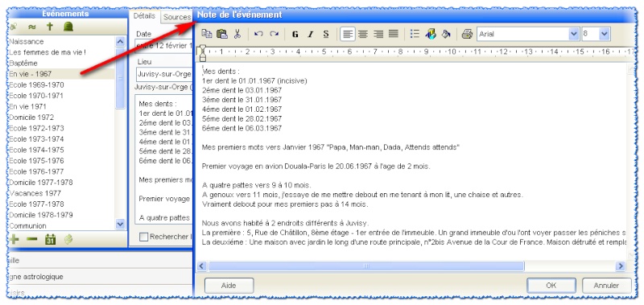Align text left in note
644x305 pixels.
pos(348,34)
